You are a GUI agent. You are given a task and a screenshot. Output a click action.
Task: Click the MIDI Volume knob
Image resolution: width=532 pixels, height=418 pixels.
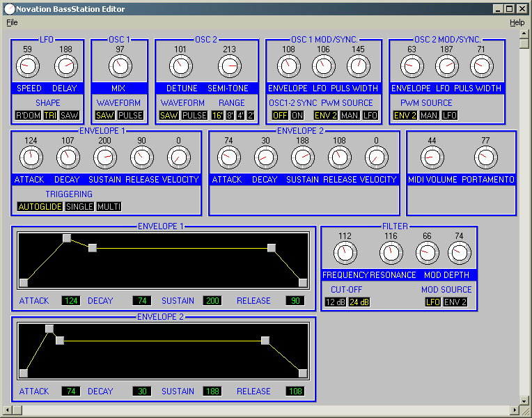432,158
